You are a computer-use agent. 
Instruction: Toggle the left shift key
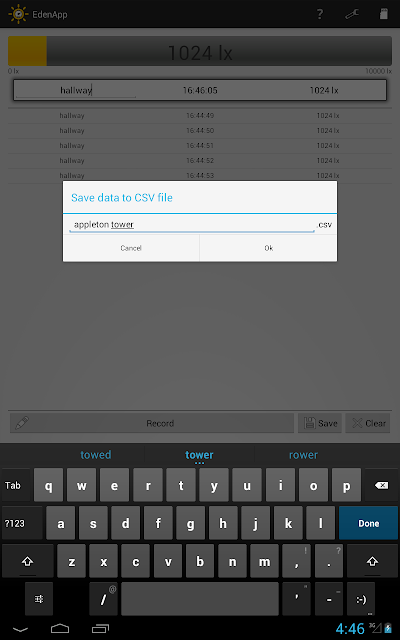coord(27,561)
